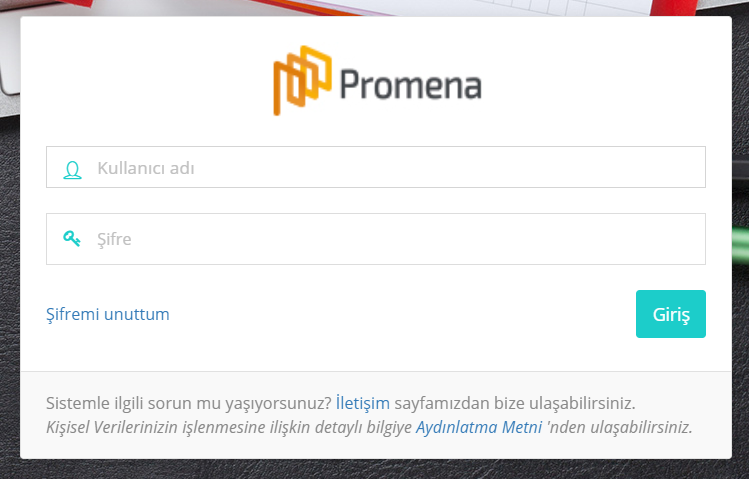Focus the Kullanıcı adı input field
749x479 pixels.
pos(375,167)
